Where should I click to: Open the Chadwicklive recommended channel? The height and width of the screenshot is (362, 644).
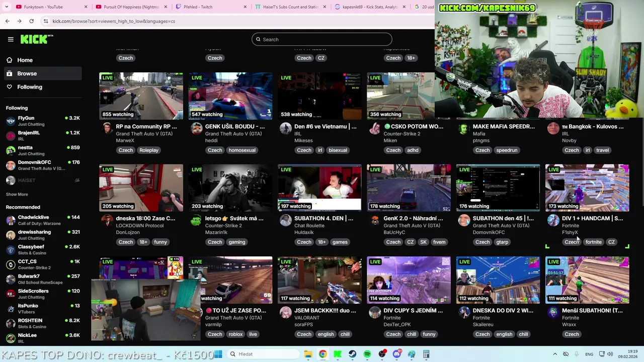point(43,220)
